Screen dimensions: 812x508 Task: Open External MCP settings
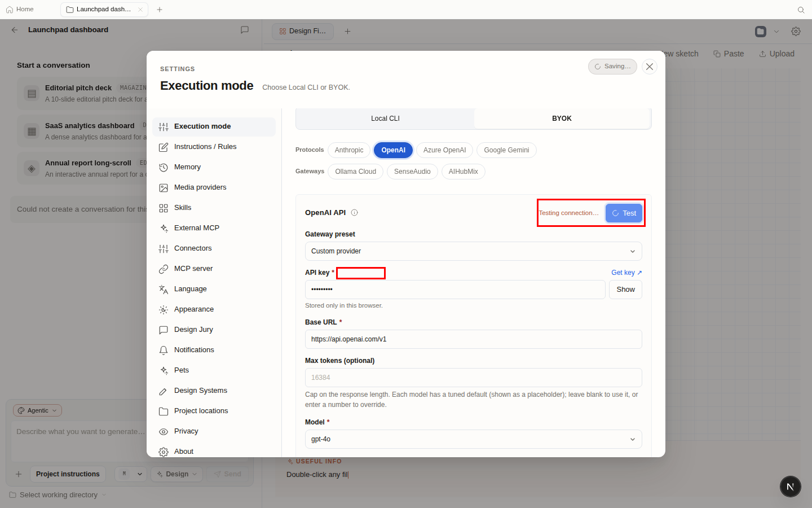pos(214,228)
